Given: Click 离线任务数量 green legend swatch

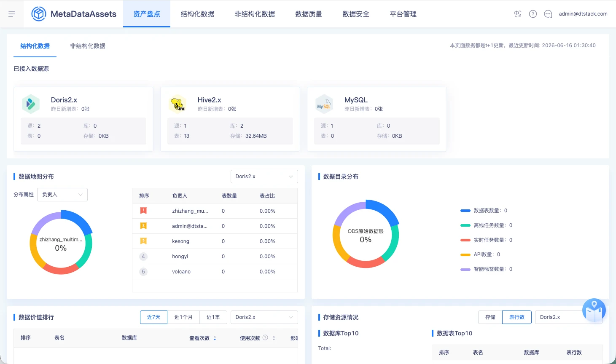Looking at the screenshot, I should [465, 225].
